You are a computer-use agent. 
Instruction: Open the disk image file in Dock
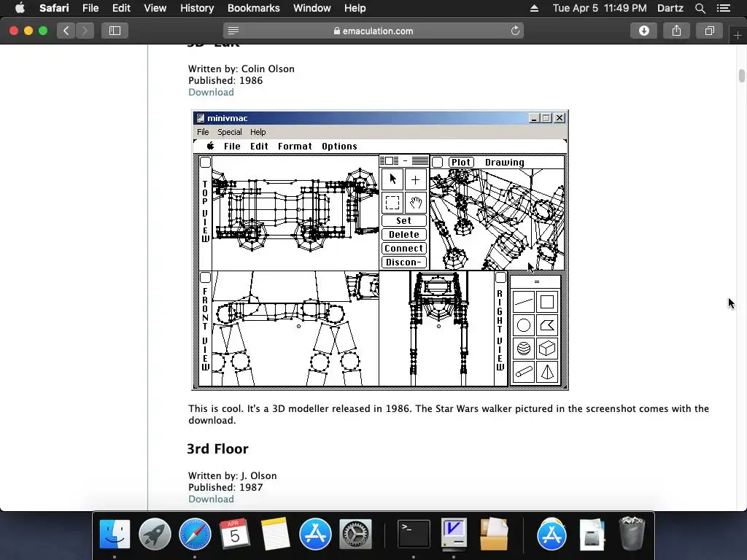coord(592,533)
